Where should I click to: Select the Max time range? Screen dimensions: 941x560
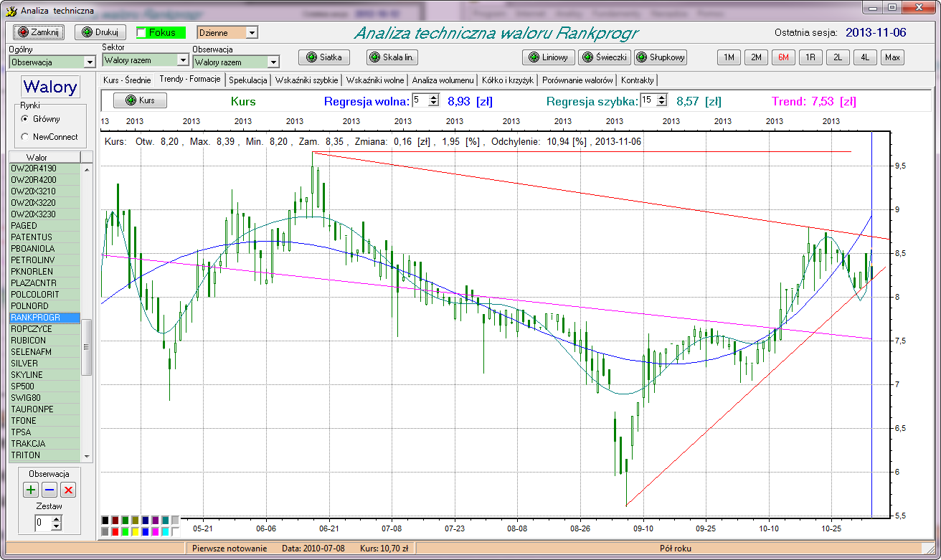[892, 57]
